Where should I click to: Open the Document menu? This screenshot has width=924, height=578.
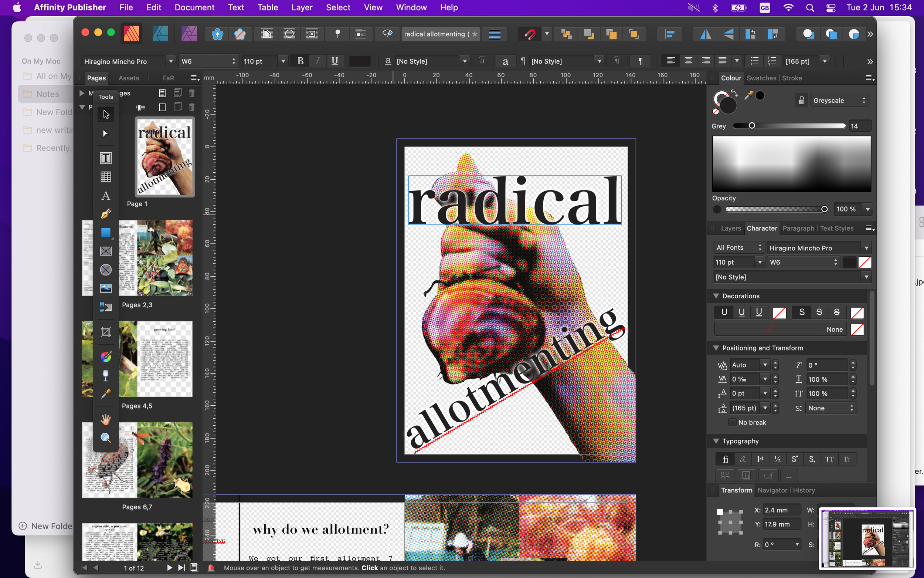(x=194, y=7)
